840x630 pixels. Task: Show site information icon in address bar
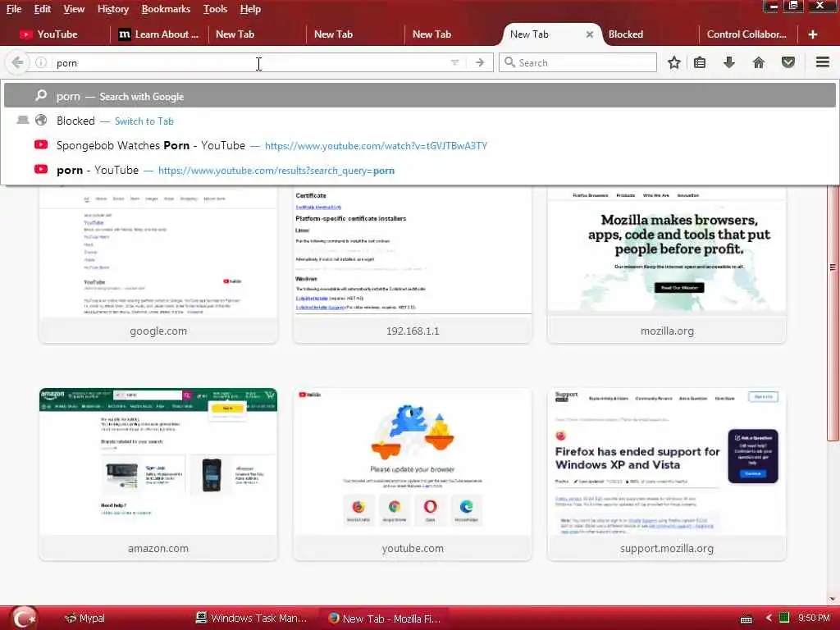coord(41,62)
